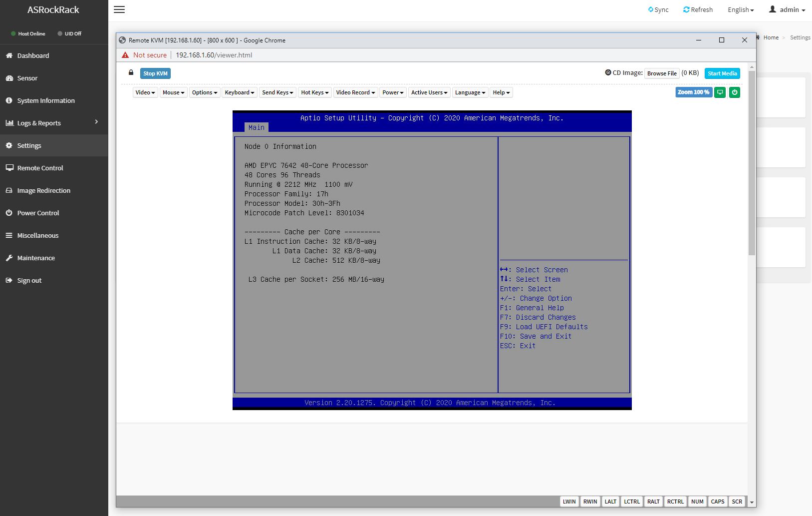The image size is (812, 516).
Task: Toggle the LCTRL key button
Action: [631, 502]
